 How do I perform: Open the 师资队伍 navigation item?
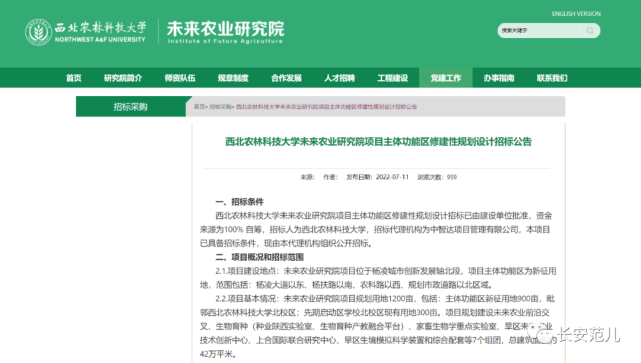[x=180, y=78]
